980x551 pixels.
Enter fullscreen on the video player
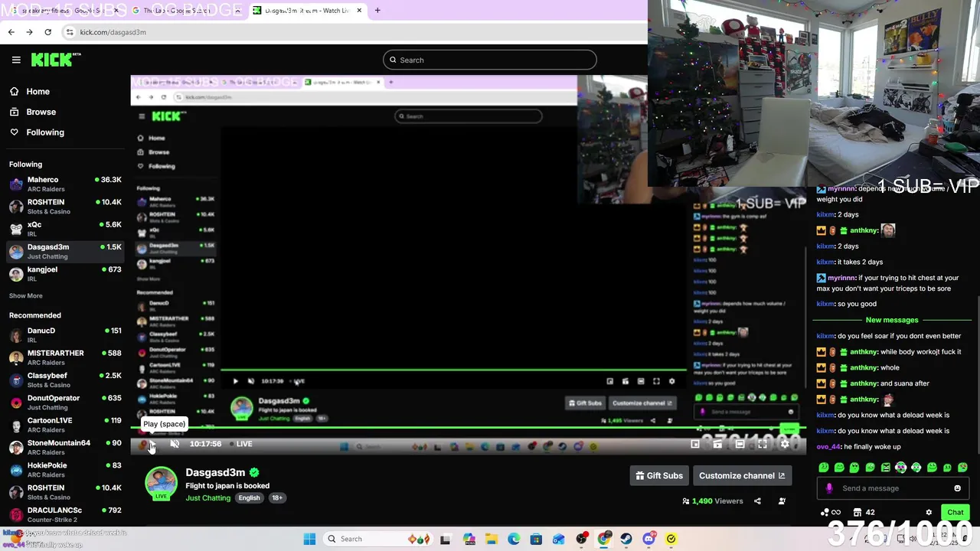coord(763,444)
